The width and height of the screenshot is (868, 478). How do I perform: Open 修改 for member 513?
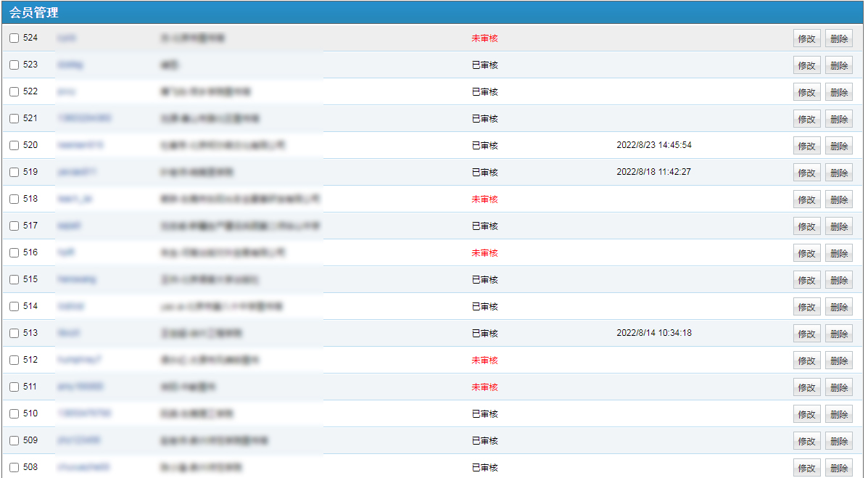[806, 334]
